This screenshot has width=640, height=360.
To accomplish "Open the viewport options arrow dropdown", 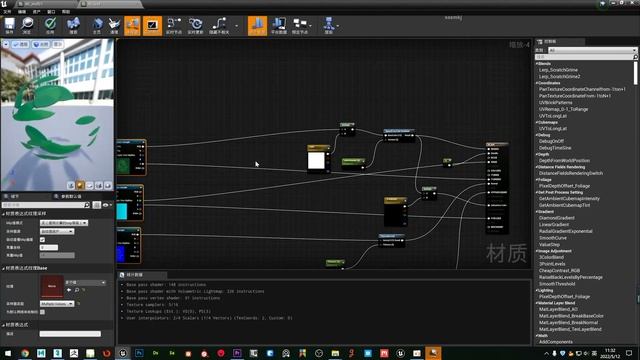I will coord(6,44).
